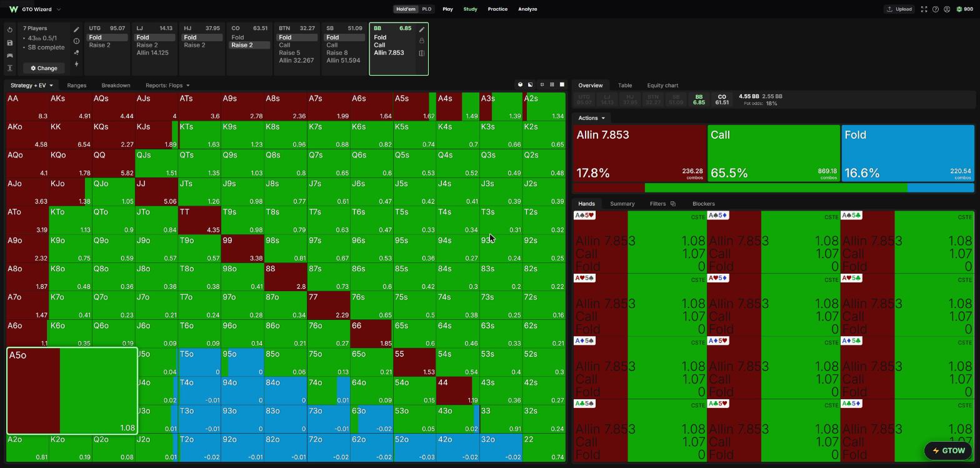Viewport: 980px width, 468px height.
Task: Select the half-shaded square view toggle
Action: point(531,85)
